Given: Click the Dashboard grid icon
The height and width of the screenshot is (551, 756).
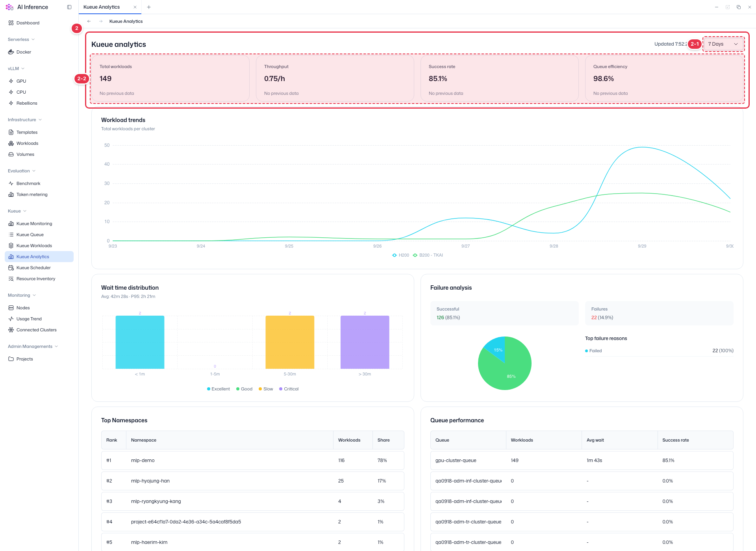Looking at the screenshot, I should click(x=11, y=23).
